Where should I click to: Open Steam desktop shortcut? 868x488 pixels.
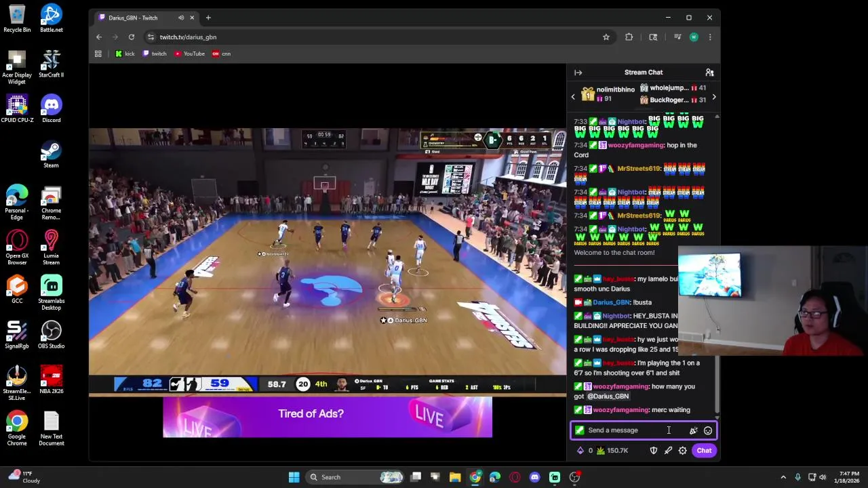(x=52, y=154)
